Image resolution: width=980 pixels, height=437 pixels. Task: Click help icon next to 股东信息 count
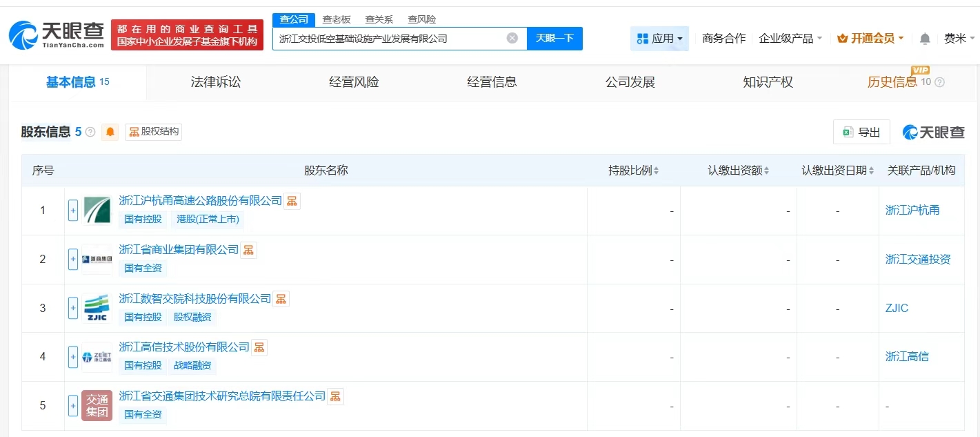point(90,133)
